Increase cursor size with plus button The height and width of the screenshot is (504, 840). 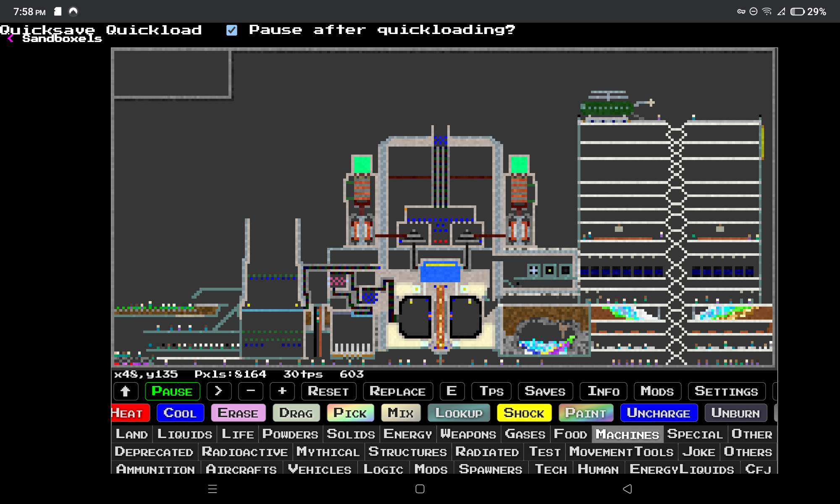[282, 391]
